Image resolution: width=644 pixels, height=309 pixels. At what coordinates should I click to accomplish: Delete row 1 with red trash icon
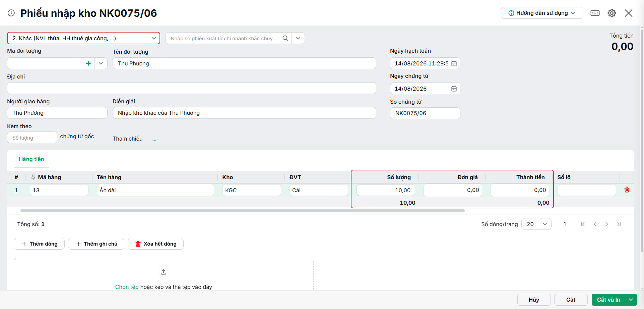click(x=627, y=190)
